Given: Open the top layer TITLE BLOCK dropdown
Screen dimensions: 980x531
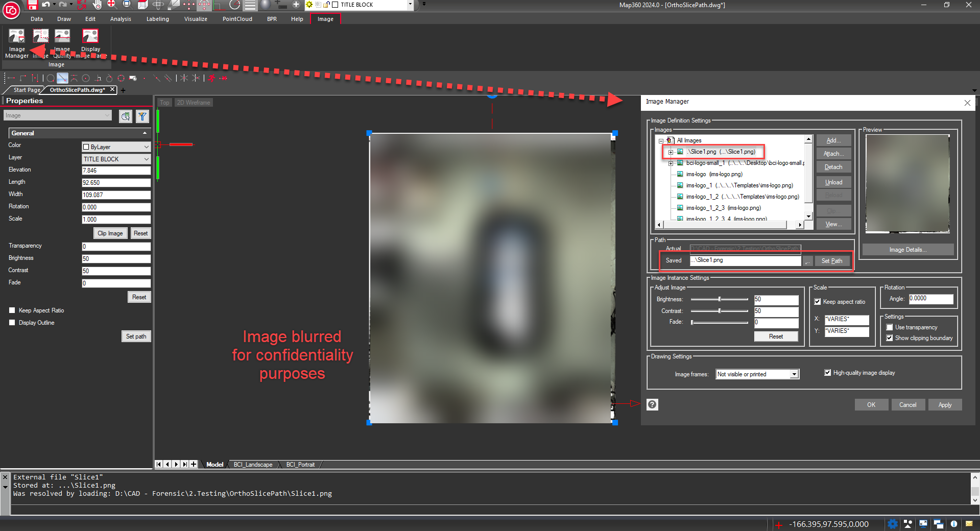Looking at the screenshot, I should [x=410, y=5].
